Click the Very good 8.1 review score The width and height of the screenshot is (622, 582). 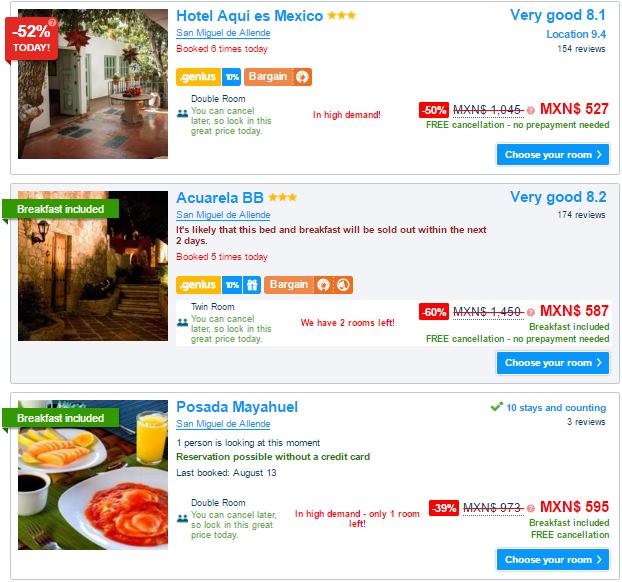pos(558,15)
